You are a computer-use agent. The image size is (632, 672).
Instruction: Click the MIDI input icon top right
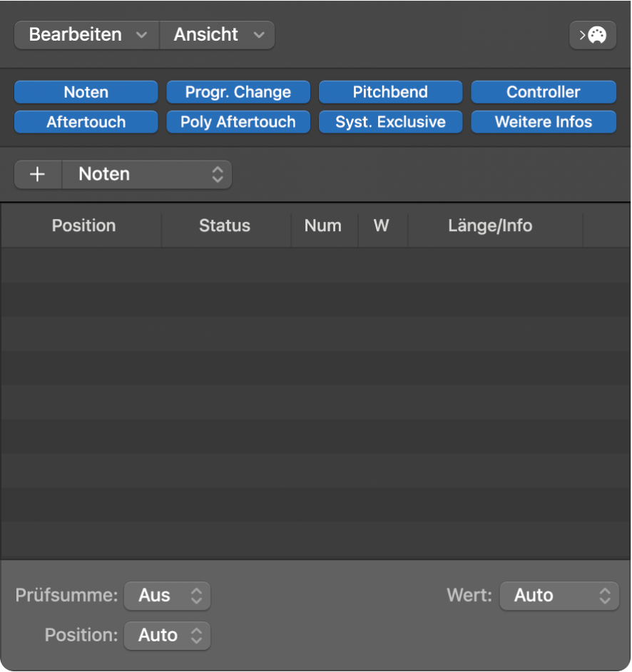593,35
